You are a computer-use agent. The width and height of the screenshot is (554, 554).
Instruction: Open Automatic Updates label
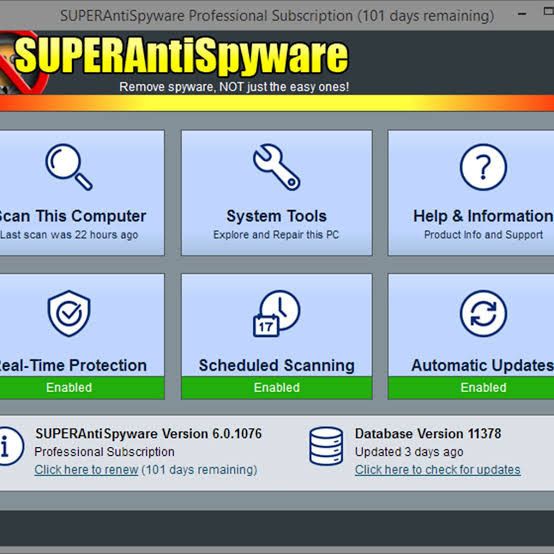click(x=483, y=365)
